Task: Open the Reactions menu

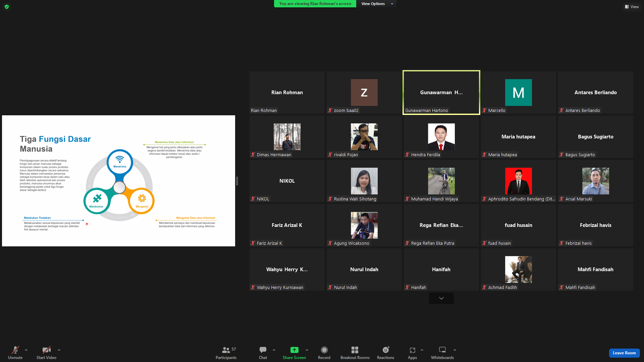Action: coord(385,353)
